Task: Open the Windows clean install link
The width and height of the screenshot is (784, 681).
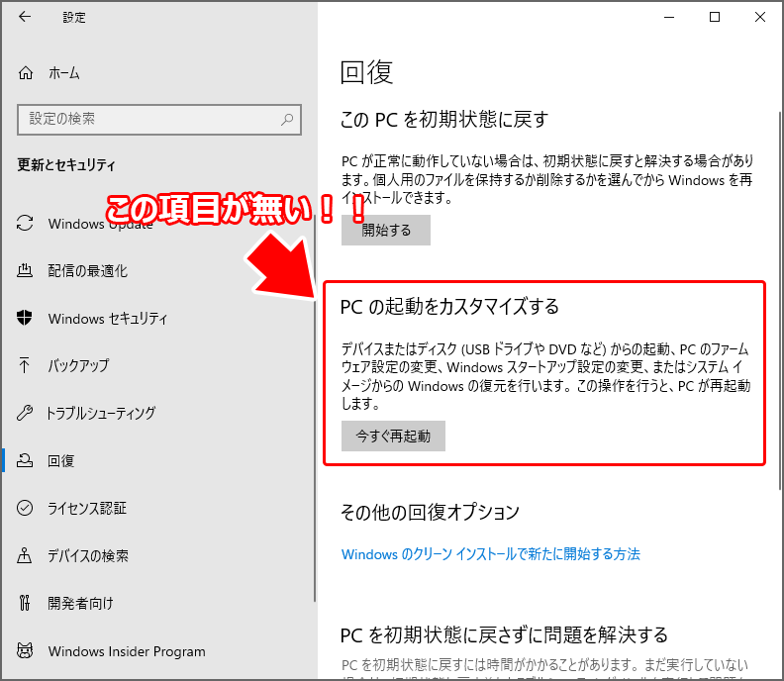Action: tap(491, 554)
